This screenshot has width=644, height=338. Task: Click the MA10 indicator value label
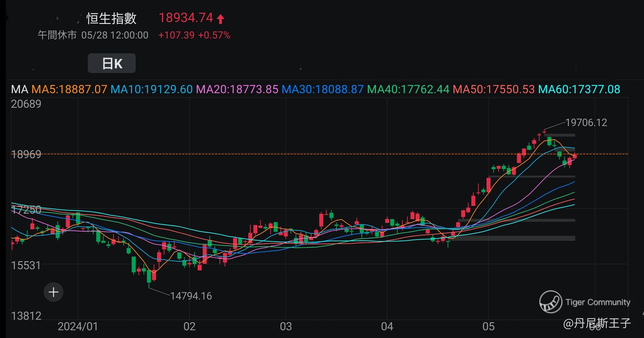(x=152, y=89)
